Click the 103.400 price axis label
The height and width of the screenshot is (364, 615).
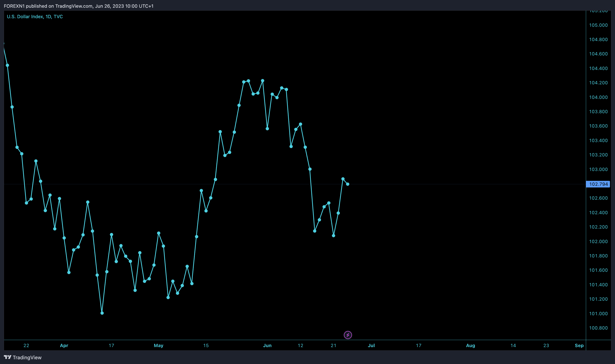598,140
